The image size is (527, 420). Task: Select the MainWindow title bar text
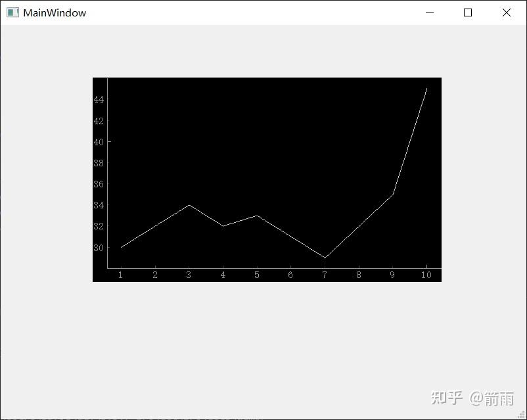(53, 12)
